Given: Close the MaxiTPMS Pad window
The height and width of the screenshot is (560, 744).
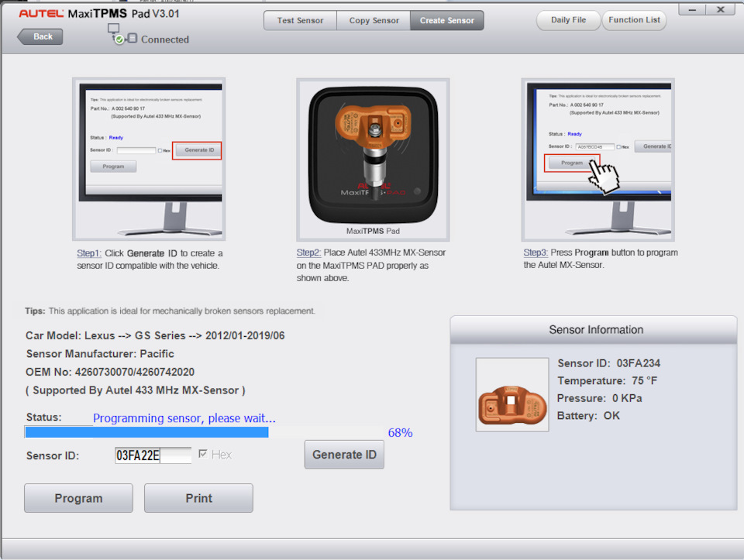Looking at the screenshot, I should [720, 9].
